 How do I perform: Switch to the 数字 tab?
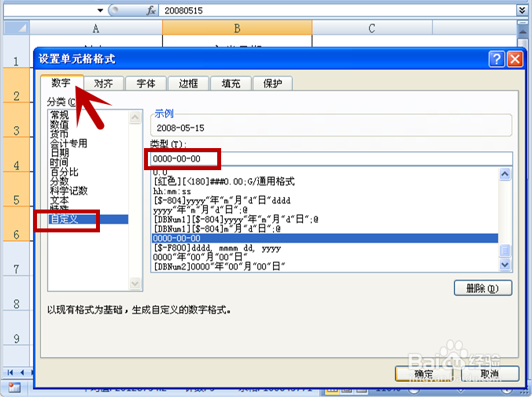pos(61,83)
